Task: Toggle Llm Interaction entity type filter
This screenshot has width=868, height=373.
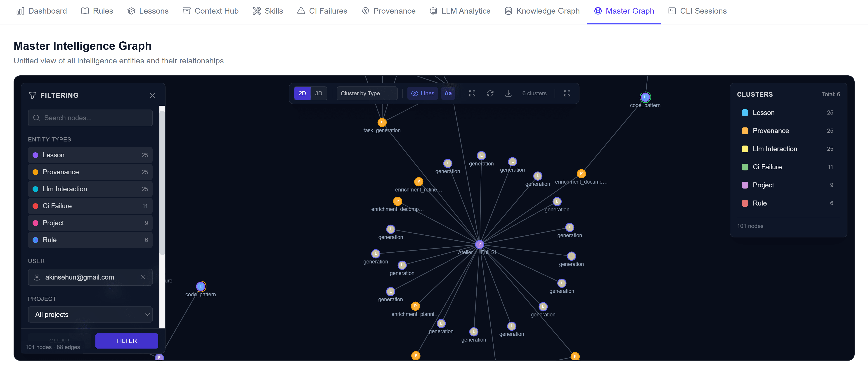Action: (x=90, y=189)
